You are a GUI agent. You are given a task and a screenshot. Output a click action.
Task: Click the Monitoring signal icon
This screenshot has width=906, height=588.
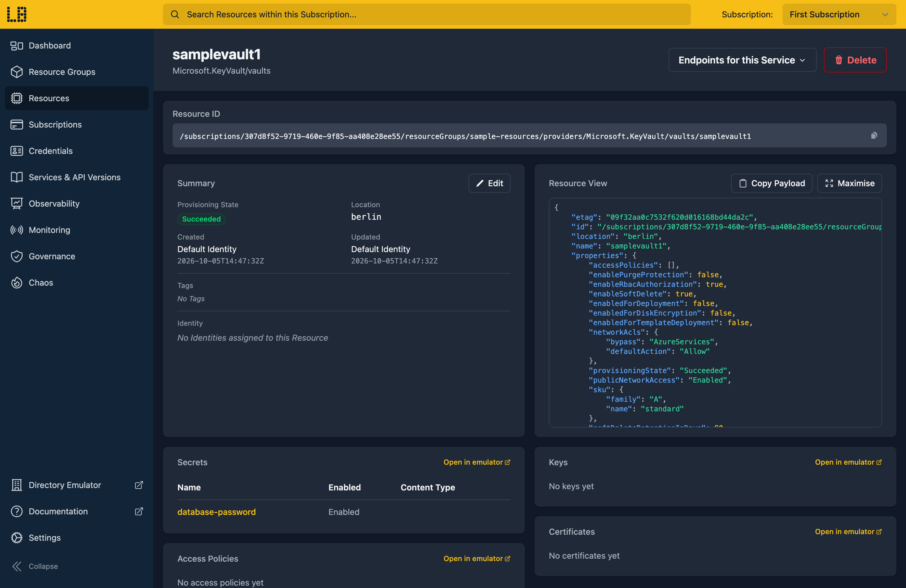coord(17,230)
